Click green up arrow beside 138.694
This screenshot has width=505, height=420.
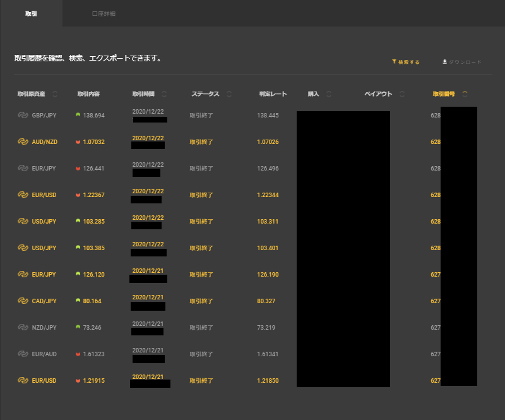pyautogui.click(x=78, y=116)
